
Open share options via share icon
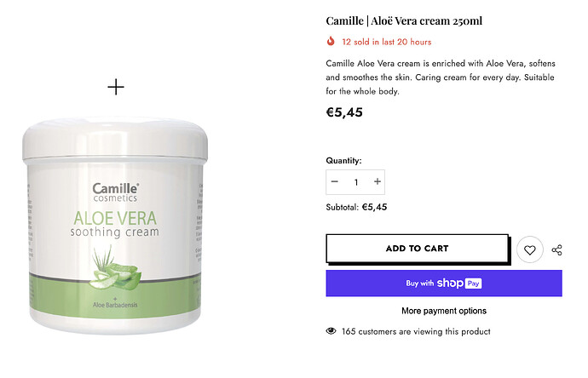click(556, 250)
